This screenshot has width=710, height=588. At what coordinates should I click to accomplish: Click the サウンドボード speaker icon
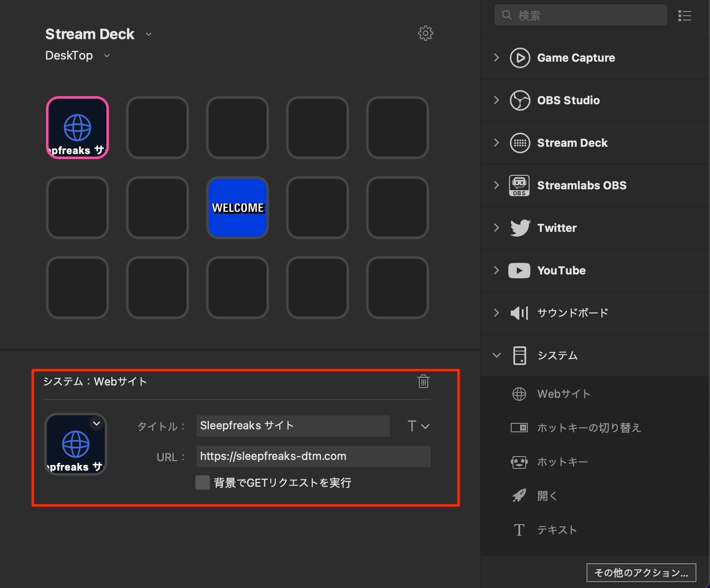[x=519, y=313]
